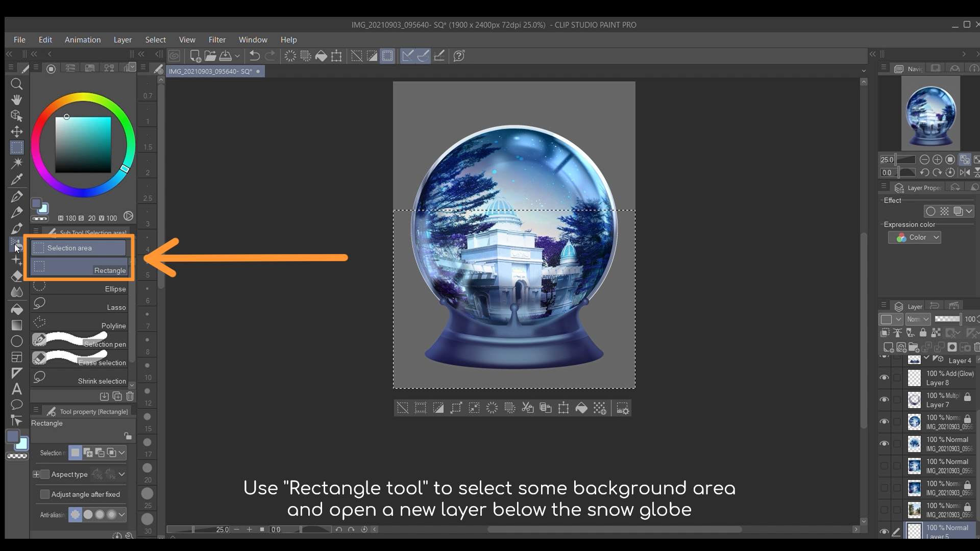This screenshot has height=551, width=980.
Task: Choose Lasso selection sub tool
Action: click(80, 305)
